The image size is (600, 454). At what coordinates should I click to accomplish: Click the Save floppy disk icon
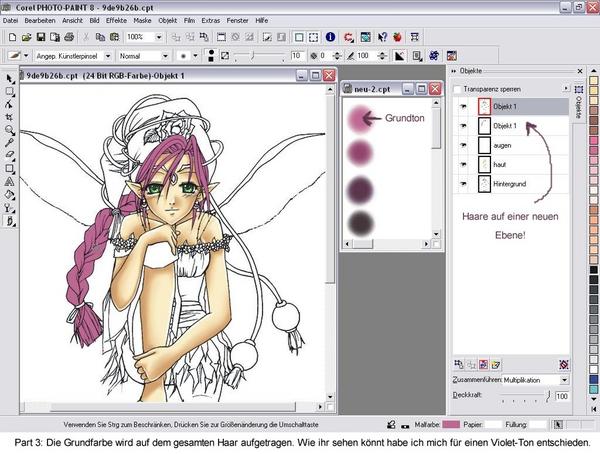click(x=41, y=37)
